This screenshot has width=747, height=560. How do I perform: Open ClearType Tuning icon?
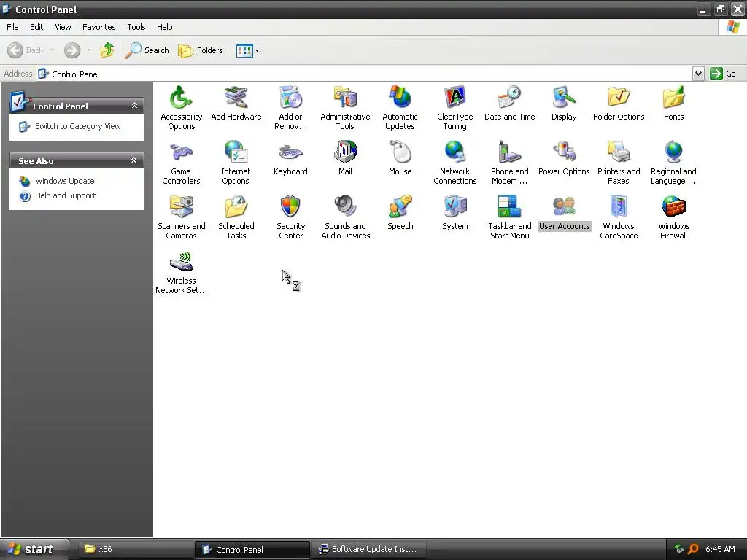click(455, 98)
